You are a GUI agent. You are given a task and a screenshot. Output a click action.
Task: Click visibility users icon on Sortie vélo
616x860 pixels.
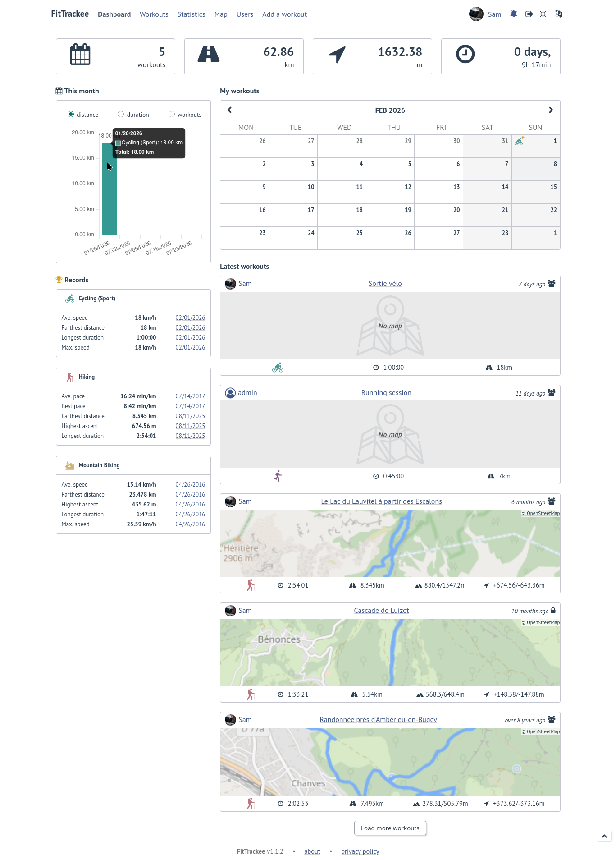[x=552, y=283]
